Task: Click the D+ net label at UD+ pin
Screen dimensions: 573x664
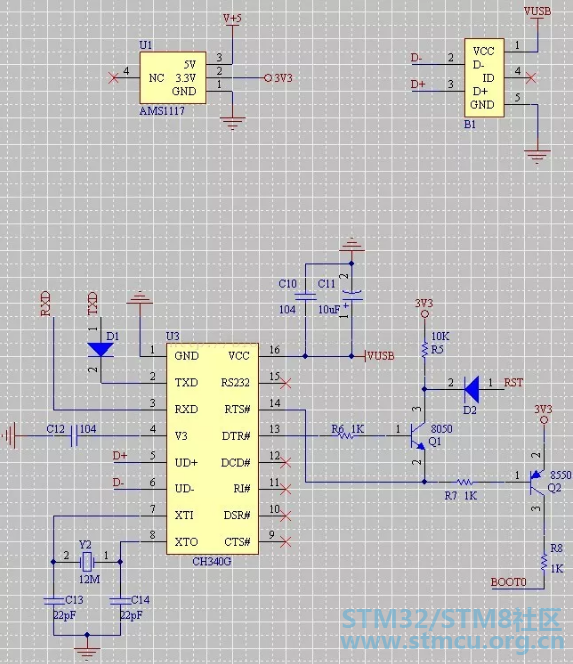Action: (x=120, y=456)
